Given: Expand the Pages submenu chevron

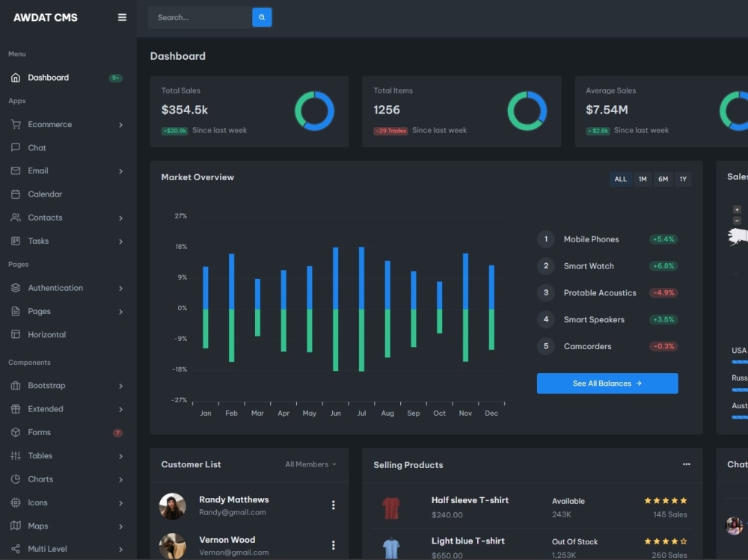Looking at the screenshot, I should coord(120,312).
